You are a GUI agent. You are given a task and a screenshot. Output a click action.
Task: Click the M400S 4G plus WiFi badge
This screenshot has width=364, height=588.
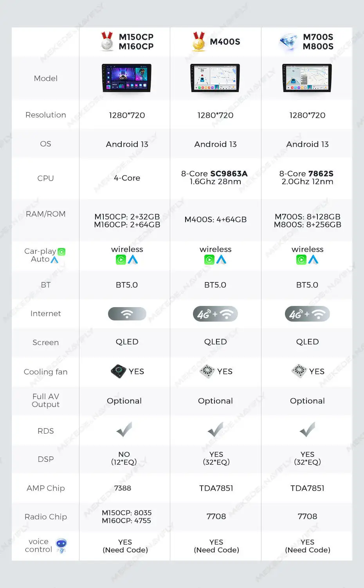click(215, 314)
